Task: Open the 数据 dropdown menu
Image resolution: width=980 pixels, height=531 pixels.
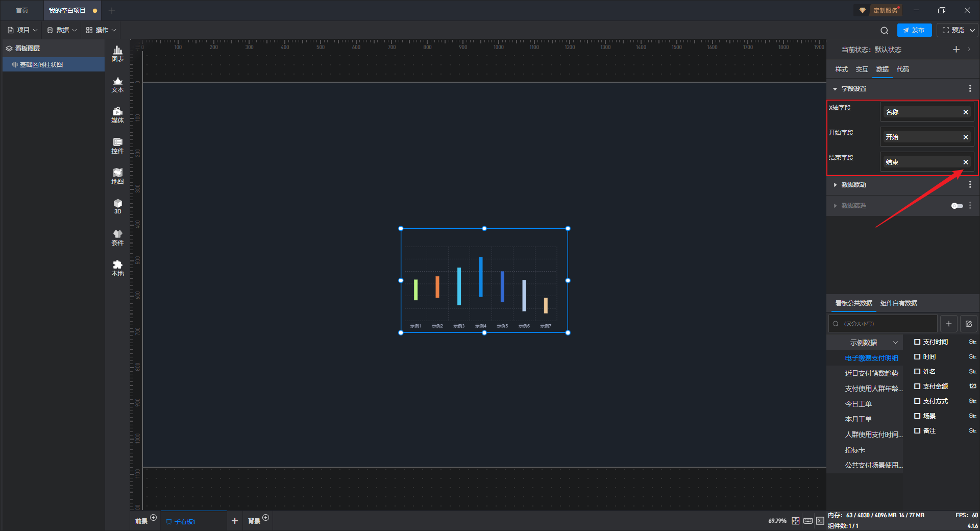Action: 62,30
